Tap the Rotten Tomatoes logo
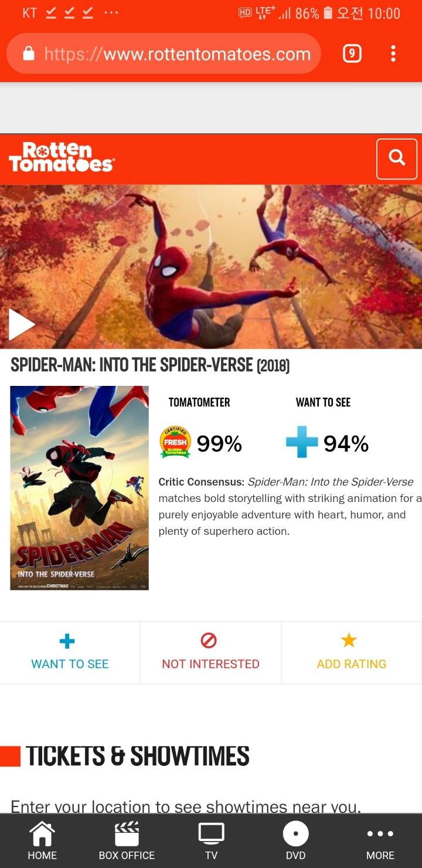This screenshot has height=868, width=422. pyautogui.click(x=61, y=157)
